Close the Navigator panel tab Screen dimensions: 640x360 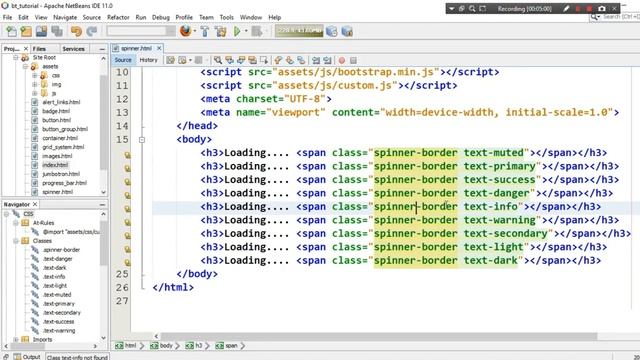click(x=35, y=204)
